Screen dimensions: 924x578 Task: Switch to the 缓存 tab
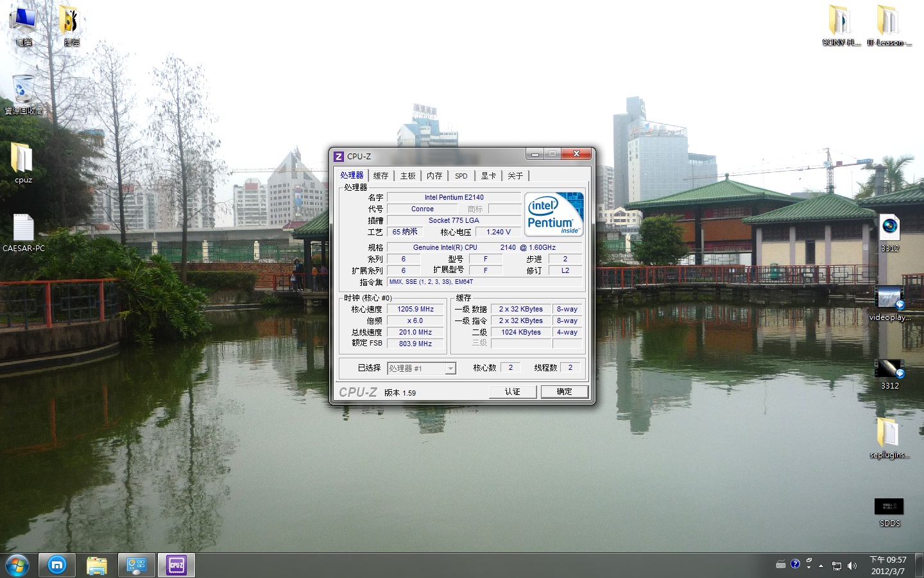[381, 175]
